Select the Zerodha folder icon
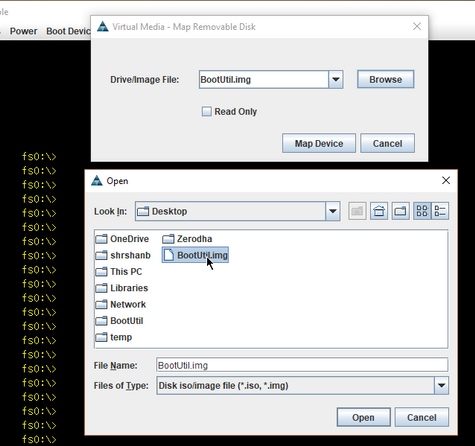This screenshot has height=446, width=475. click(x=168, y=239)
